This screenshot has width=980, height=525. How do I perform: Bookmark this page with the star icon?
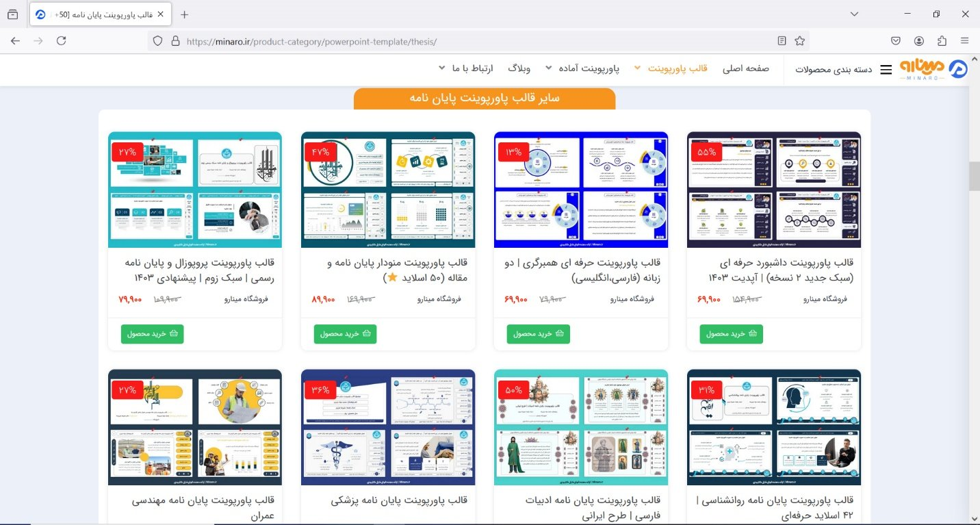799,40
